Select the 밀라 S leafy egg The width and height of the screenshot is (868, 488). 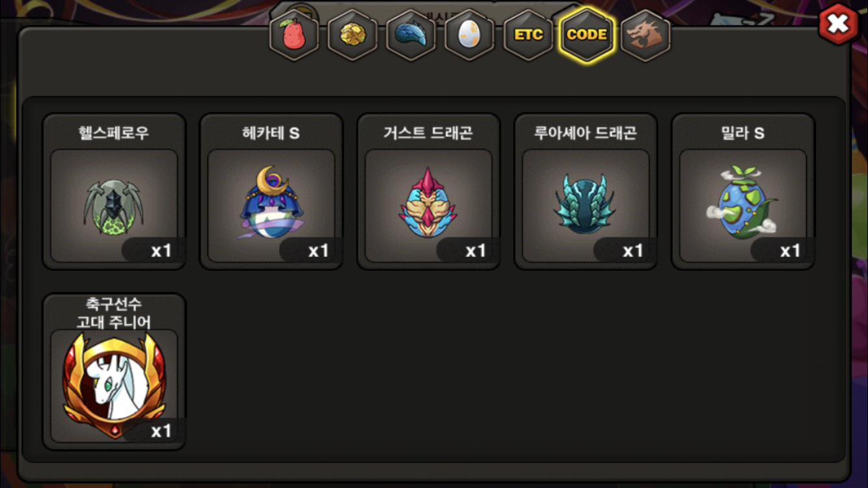pyautogui.click(x=743, y=192)
